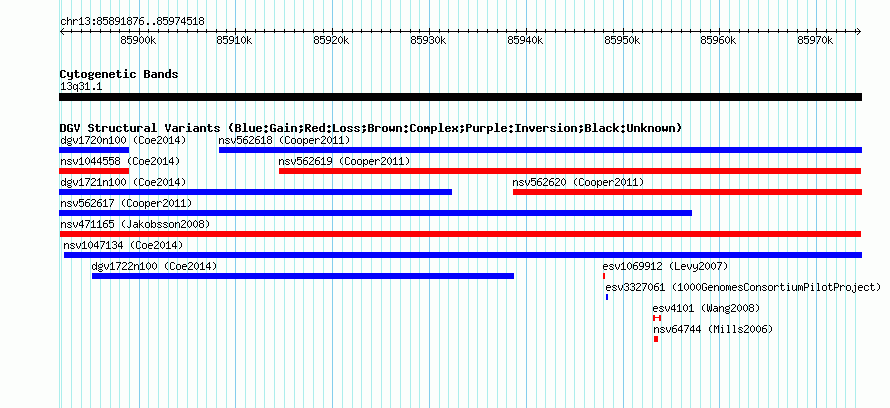Open nsv1044558 (Coe2014) variant label

tap(120, 161)
